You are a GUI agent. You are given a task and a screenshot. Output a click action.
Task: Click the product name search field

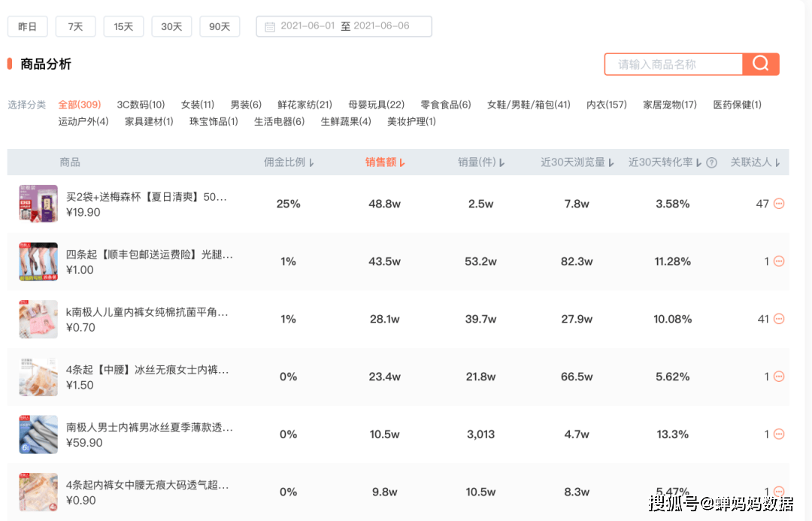674,64
